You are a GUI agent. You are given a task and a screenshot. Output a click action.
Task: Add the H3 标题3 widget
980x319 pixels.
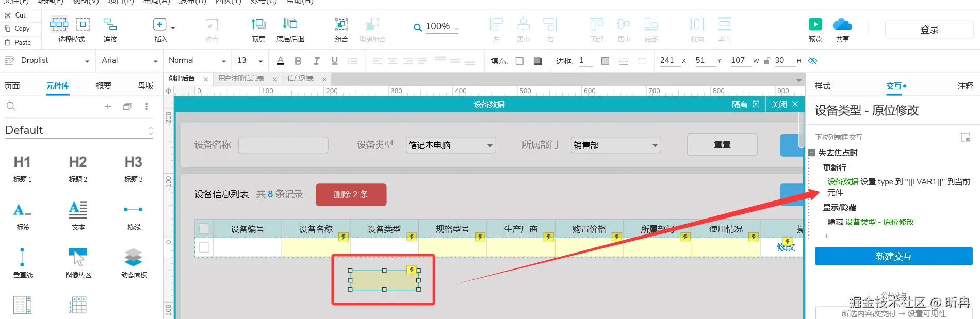click(x=134, y=169)
